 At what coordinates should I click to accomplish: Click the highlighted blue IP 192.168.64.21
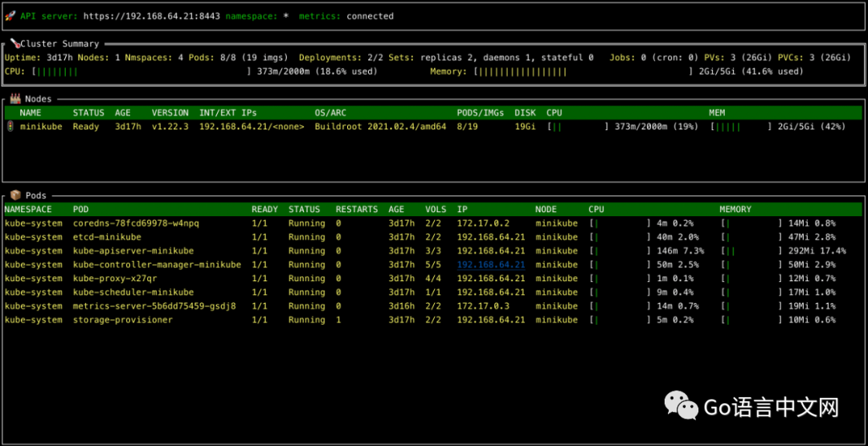point(490,264)
